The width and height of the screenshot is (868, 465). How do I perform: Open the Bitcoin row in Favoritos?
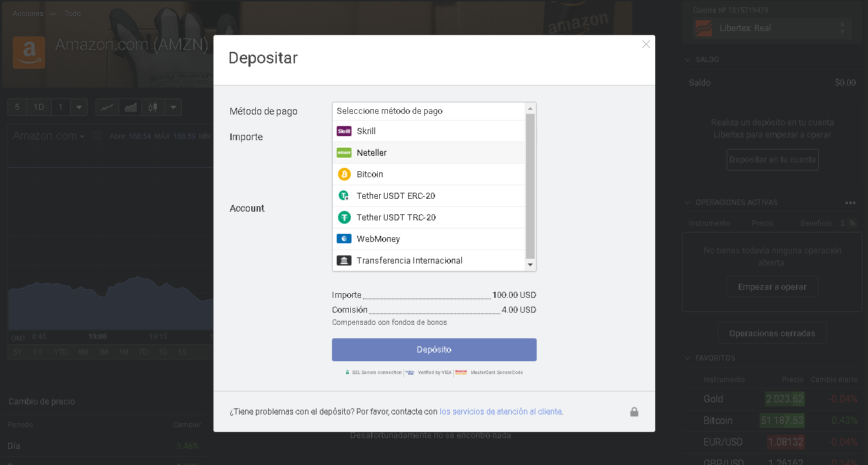pyautogui.click(x=772, y=421)
